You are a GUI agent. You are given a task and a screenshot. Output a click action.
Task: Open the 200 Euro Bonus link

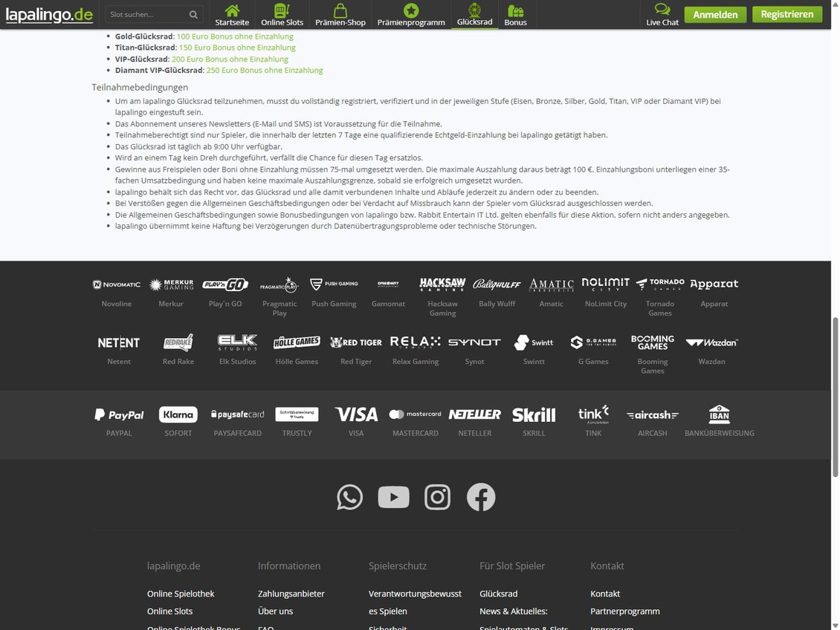tap(230, 59)
